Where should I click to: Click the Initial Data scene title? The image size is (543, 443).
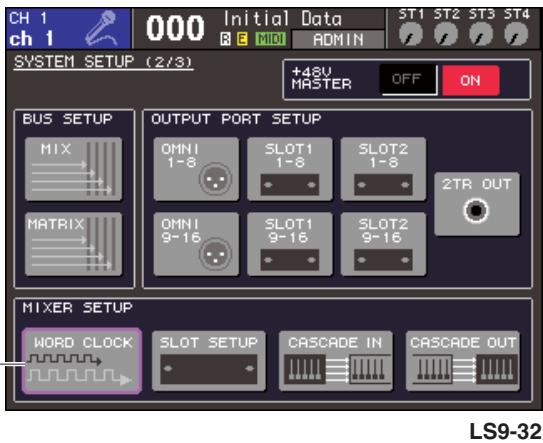coord(283,19)
